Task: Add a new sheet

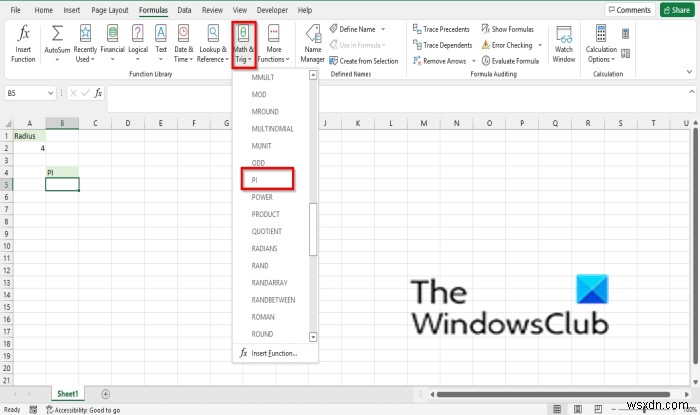Action: [105, 394]
